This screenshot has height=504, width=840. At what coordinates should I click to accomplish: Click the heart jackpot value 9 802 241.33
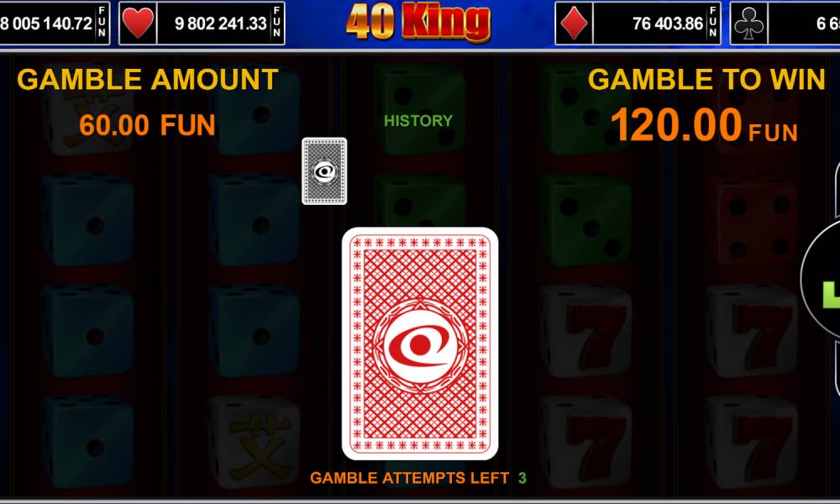pos(220,24)
